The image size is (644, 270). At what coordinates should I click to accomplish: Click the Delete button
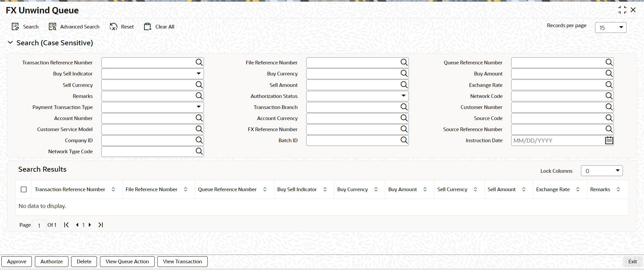[x=84, y=262]
